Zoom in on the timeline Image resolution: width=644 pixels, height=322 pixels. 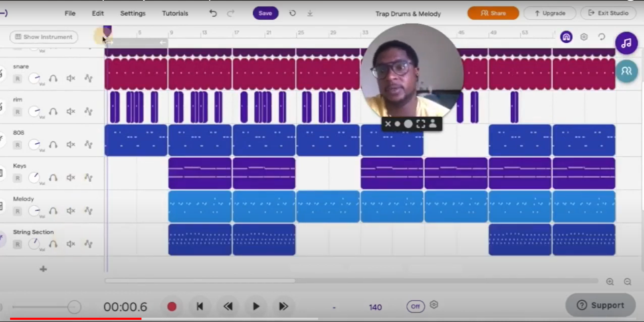click(610, 281)
